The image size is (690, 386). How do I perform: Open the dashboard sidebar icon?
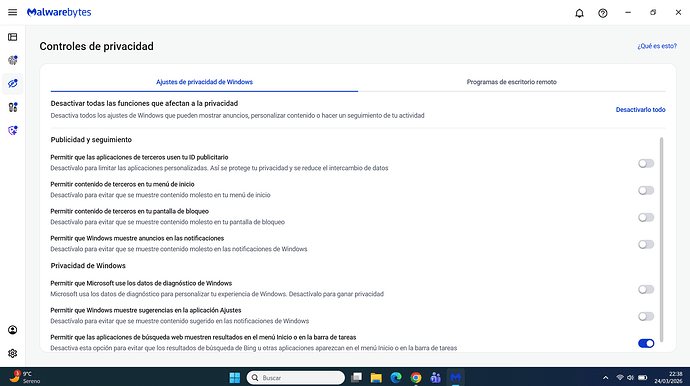pyautogui.click(x=12, y=37)
